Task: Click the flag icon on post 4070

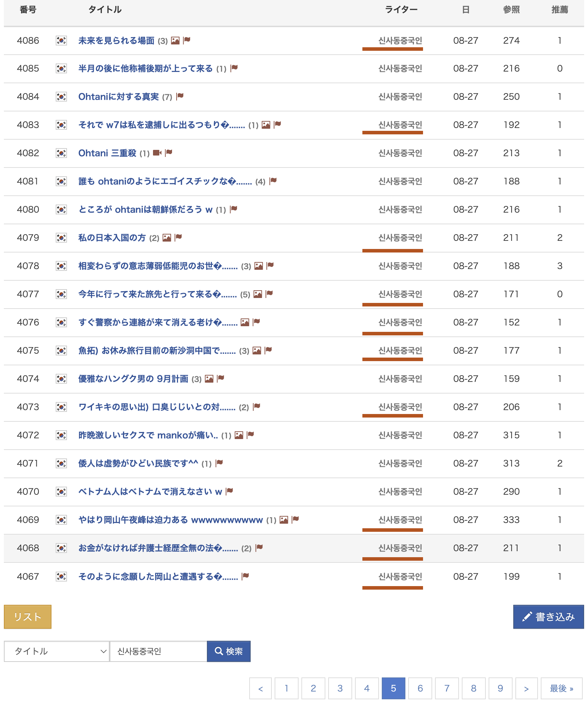Action: [x=229, y=491]
